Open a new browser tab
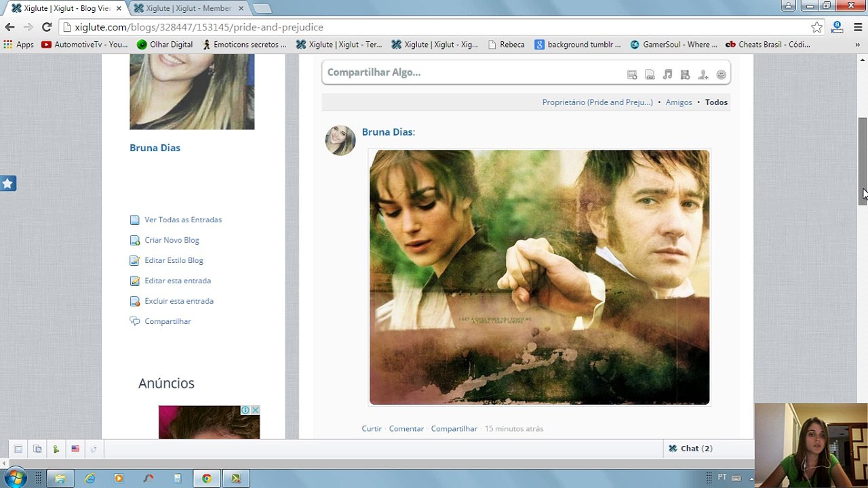The image size is (868, 488). (262, 8)
